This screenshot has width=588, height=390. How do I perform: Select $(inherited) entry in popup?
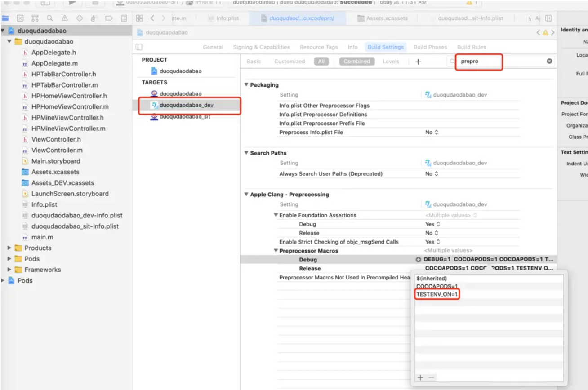tap(432, 278)
